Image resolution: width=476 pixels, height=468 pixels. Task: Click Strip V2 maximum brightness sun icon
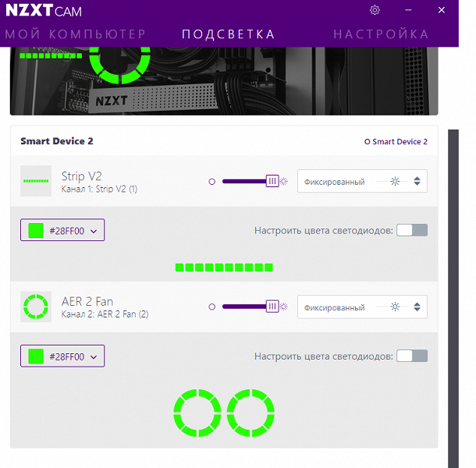click(x=284, y=182)
